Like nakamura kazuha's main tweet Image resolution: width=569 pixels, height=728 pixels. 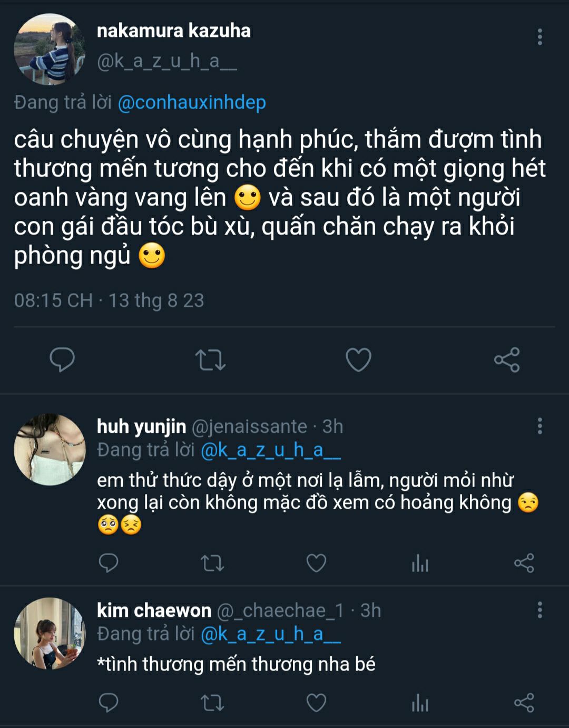coord(358,360)
